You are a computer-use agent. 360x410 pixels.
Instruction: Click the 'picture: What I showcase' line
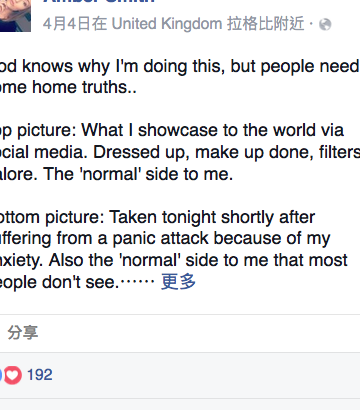(x=172, y=130)
